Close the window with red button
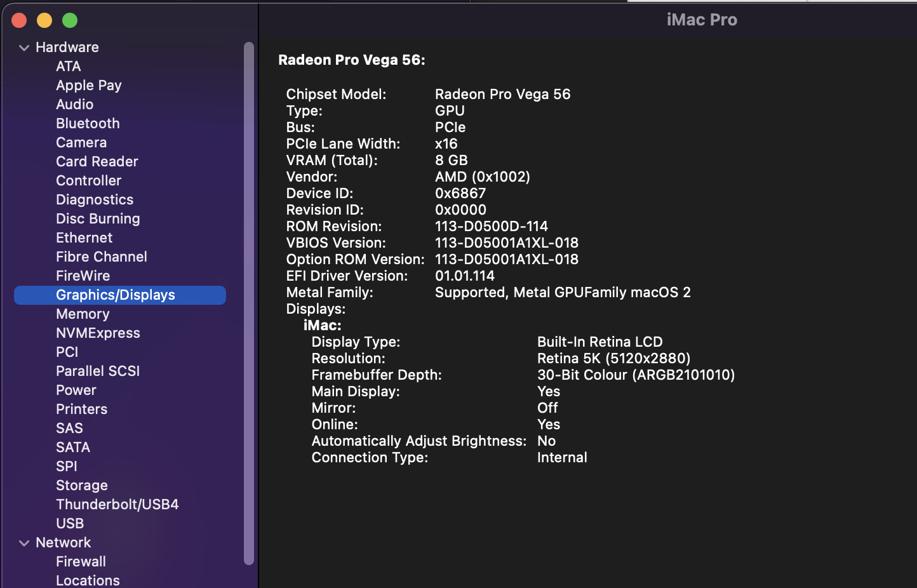 (x=19, y=20)
